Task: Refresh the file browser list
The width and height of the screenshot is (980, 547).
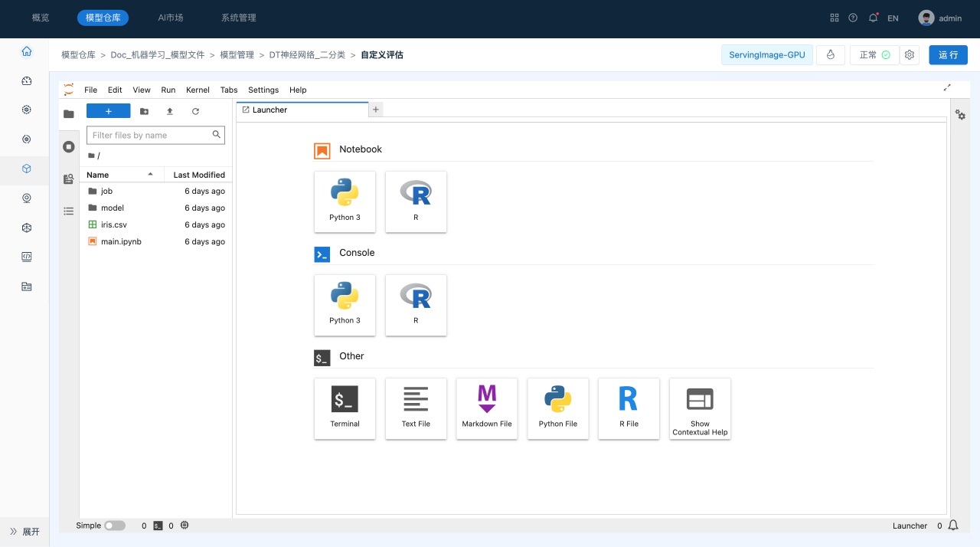Action: [195, 111]
